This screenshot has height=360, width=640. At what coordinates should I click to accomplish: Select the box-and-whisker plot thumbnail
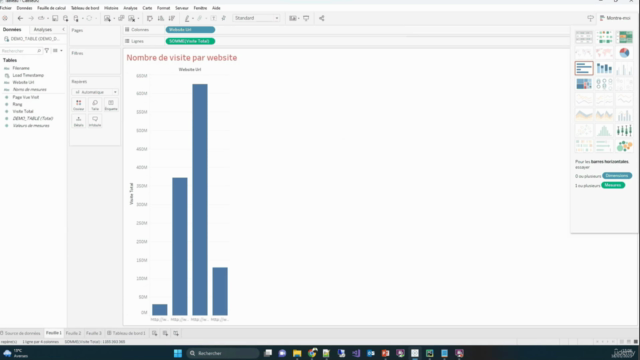[x=624, y=131]
